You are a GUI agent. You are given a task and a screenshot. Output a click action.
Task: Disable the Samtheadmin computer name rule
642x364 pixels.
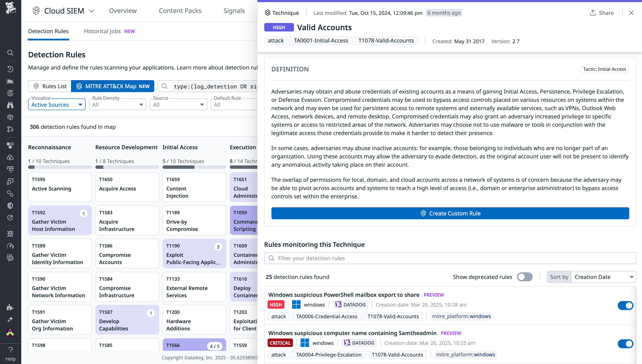coord(625,344)
